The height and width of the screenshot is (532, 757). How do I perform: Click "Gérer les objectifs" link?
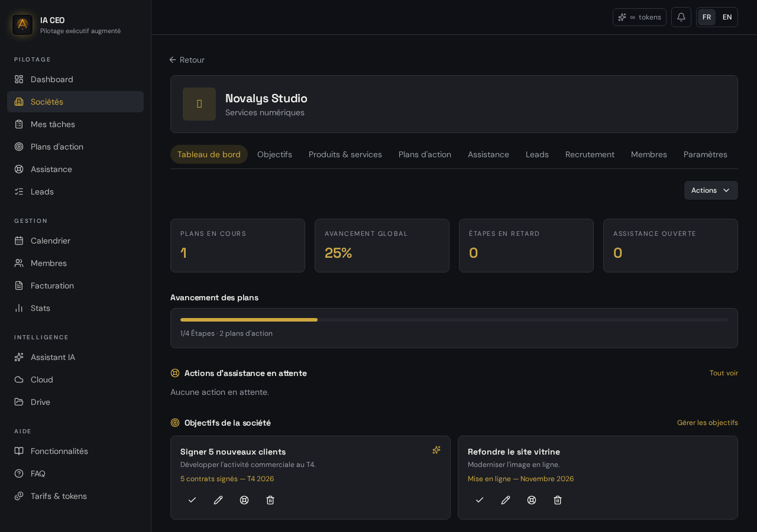(707, 423)
